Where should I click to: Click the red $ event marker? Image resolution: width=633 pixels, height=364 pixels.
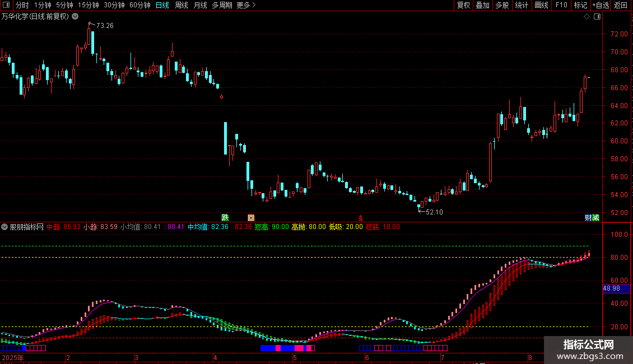click(x=361, y=218)
